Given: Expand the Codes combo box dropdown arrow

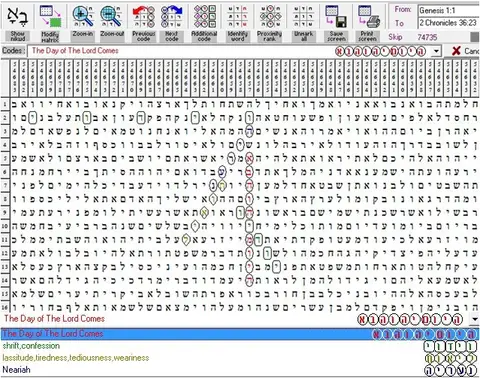Looking at the screenshot, I should 436,51.
